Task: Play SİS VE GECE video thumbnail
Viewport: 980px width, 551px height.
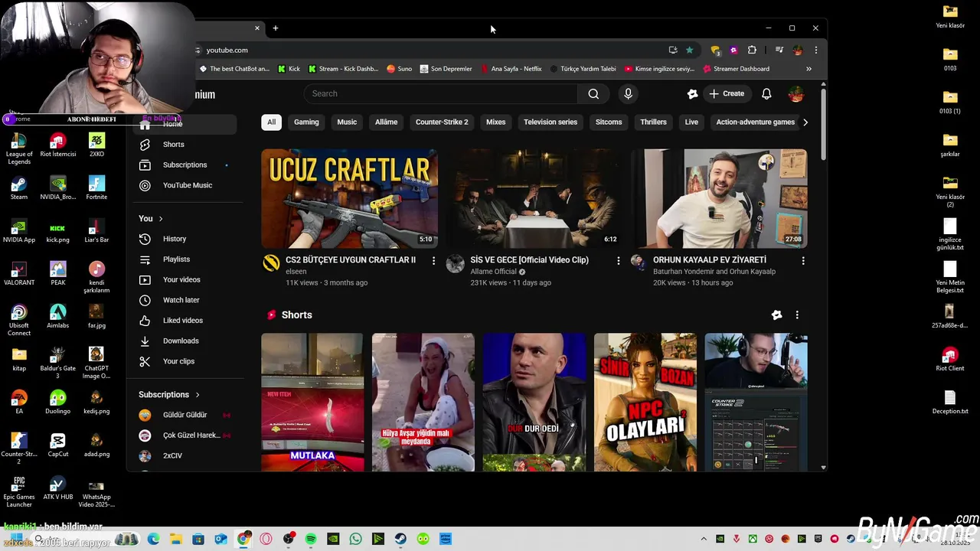Action: click(534, 198)
